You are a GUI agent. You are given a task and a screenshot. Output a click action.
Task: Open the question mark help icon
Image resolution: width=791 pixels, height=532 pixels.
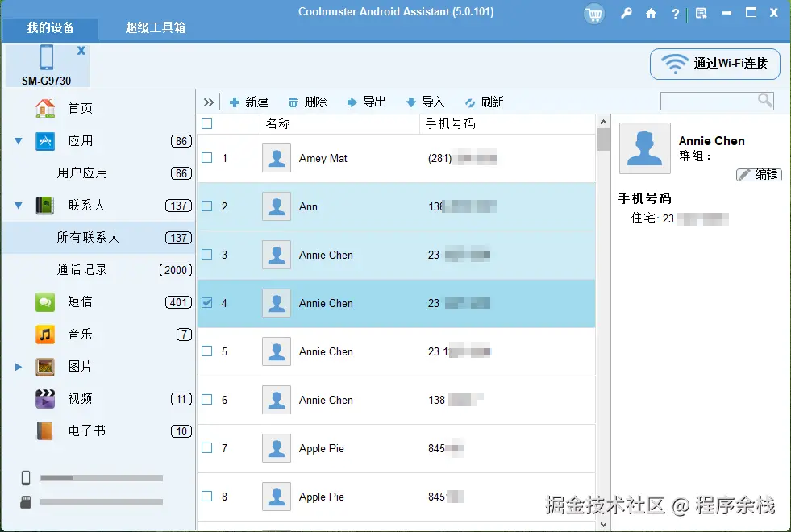click(676, 14)
